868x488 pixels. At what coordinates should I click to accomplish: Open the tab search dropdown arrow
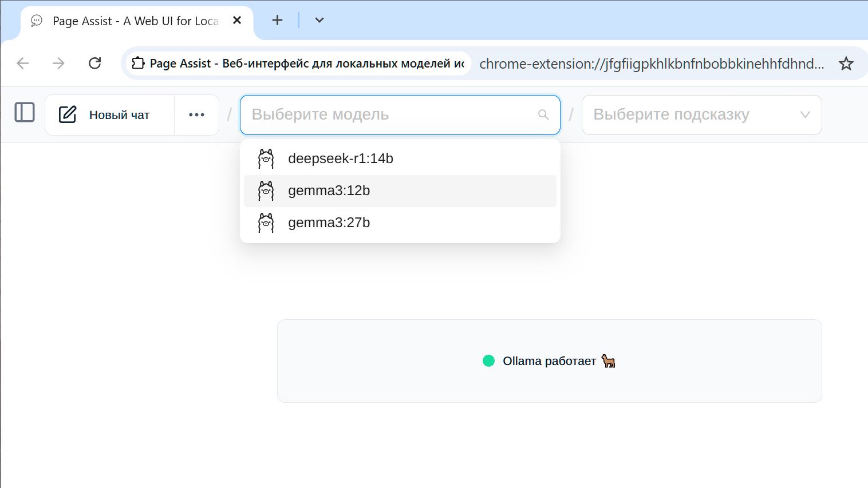(319, 21)
